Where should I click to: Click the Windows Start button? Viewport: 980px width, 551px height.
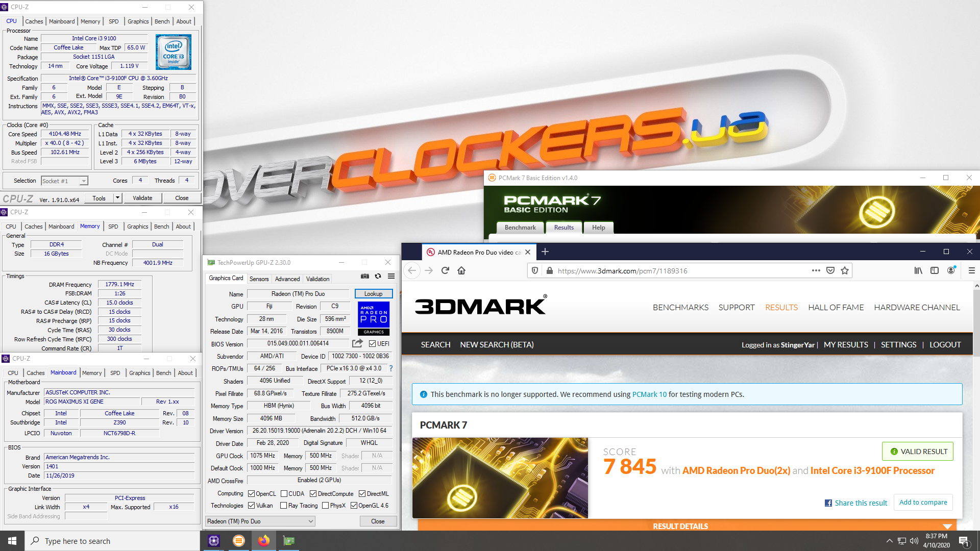12,541
